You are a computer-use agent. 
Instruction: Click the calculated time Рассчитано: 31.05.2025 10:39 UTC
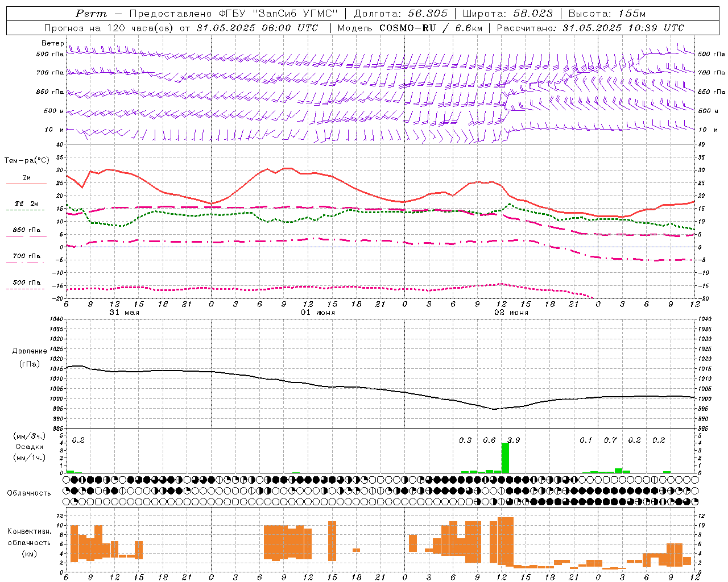point(590,28)
